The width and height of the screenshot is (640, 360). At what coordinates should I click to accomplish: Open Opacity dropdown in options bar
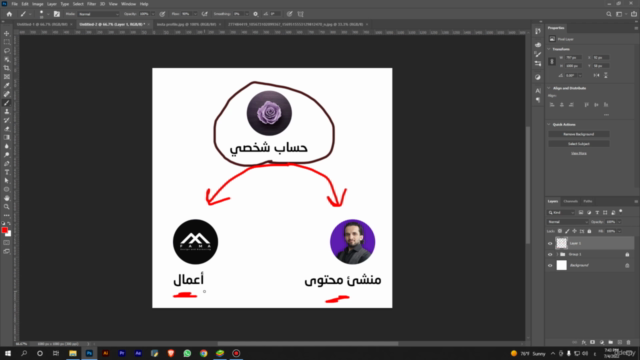pos(153,14)
